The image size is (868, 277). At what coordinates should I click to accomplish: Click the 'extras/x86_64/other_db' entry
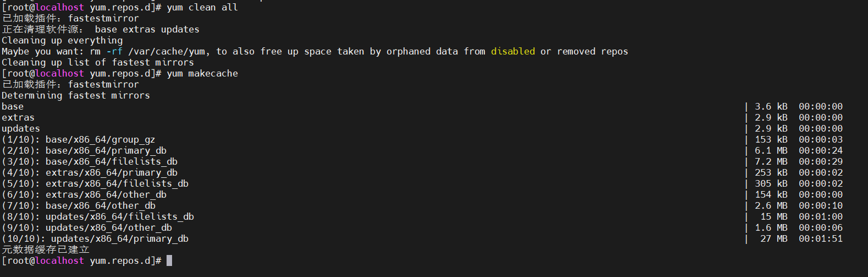pos(106,194)
